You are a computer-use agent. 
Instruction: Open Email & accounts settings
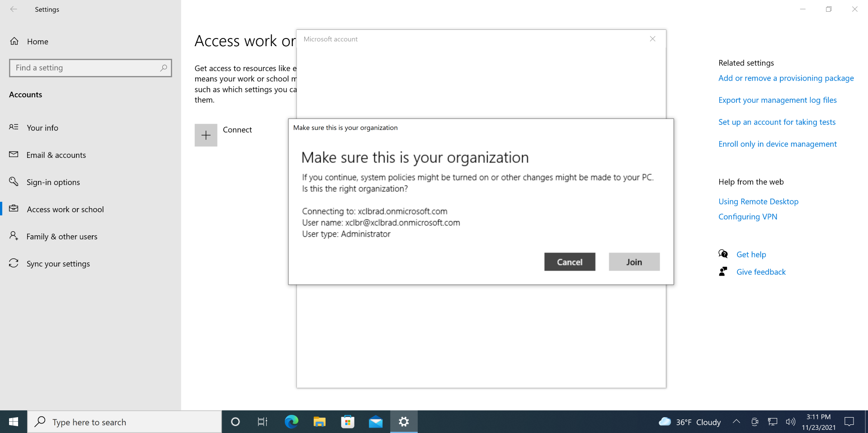point(56,155)
